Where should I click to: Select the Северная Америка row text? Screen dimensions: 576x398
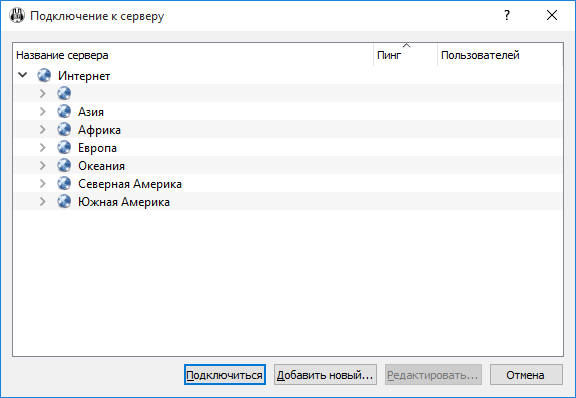click(x=130, y=184)
